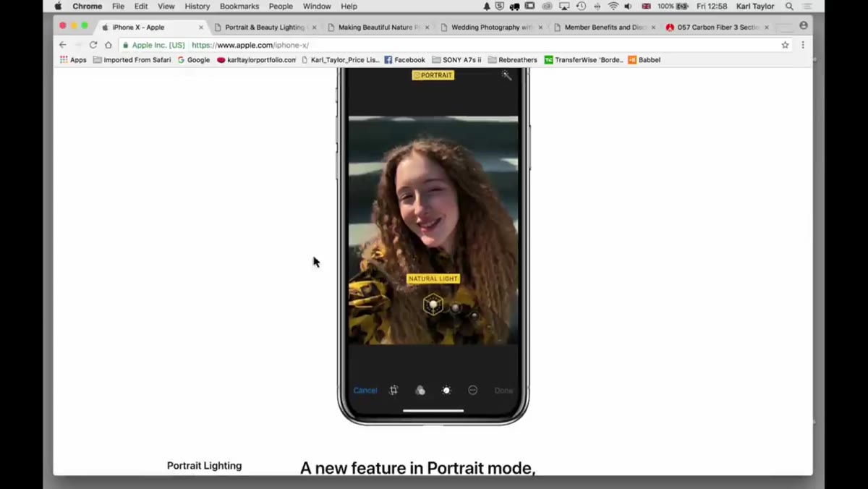
Task: Click the volume icon in menu bar
Action: pyautogui.click(x=628, y=7)
